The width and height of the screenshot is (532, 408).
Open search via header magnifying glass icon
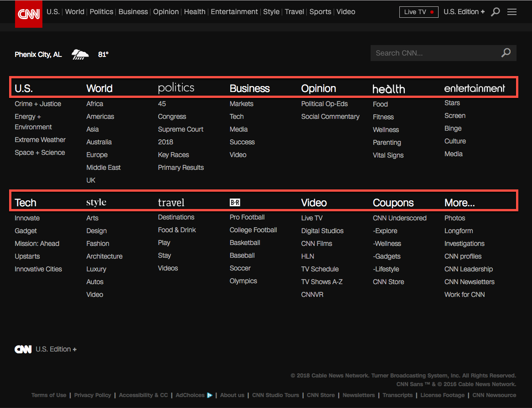(495, 12)
